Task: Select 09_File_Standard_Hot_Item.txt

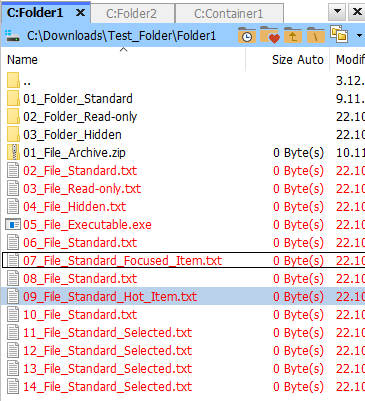Action: pyautogui.click(x=110, y=297)
